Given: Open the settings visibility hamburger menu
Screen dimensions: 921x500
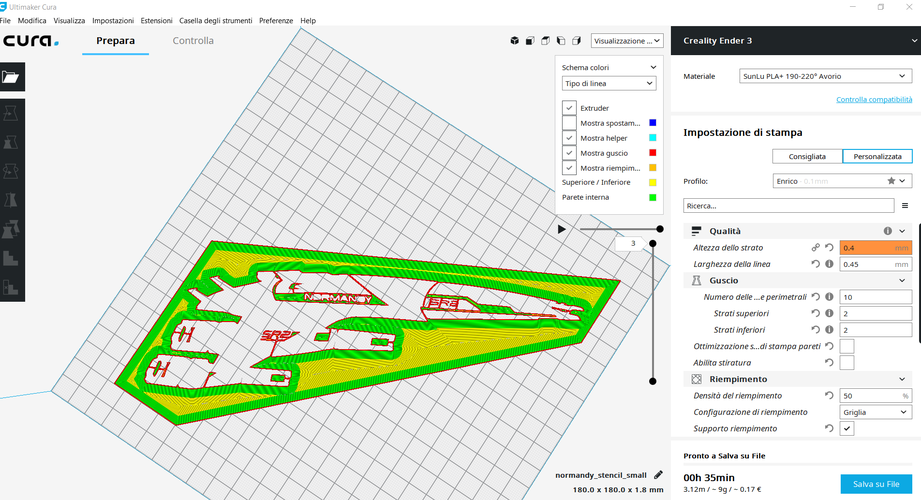Looking at the screenshot, I should 905,206.
